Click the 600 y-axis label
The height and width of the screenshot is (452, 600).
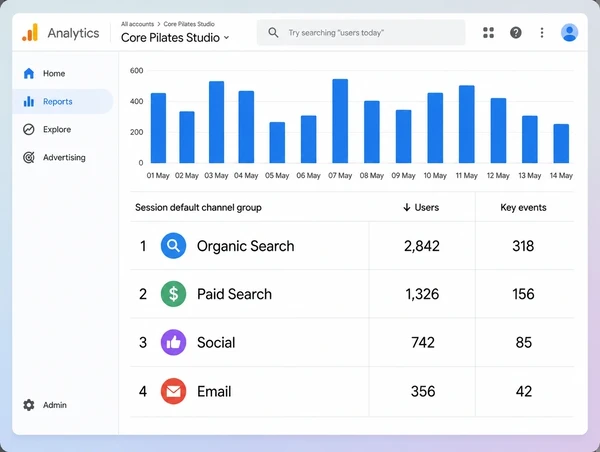click(x=137, y=70)
